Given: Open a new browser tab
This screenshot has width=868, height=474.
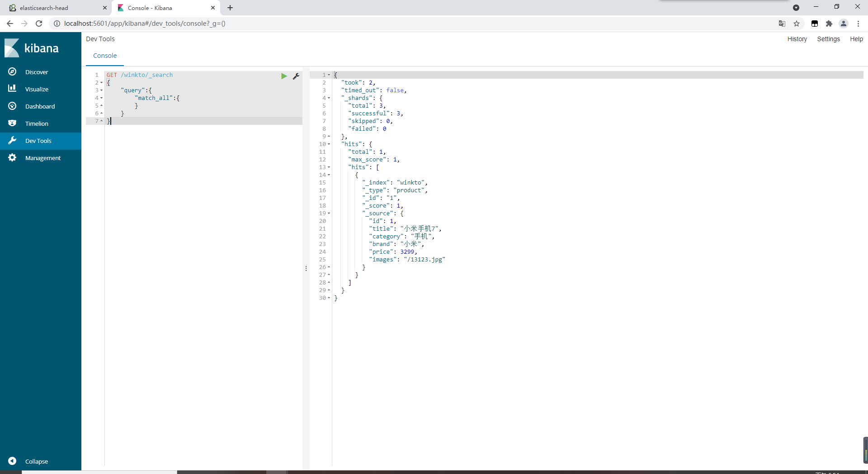Looking at the screenshot, I should 230,8.
